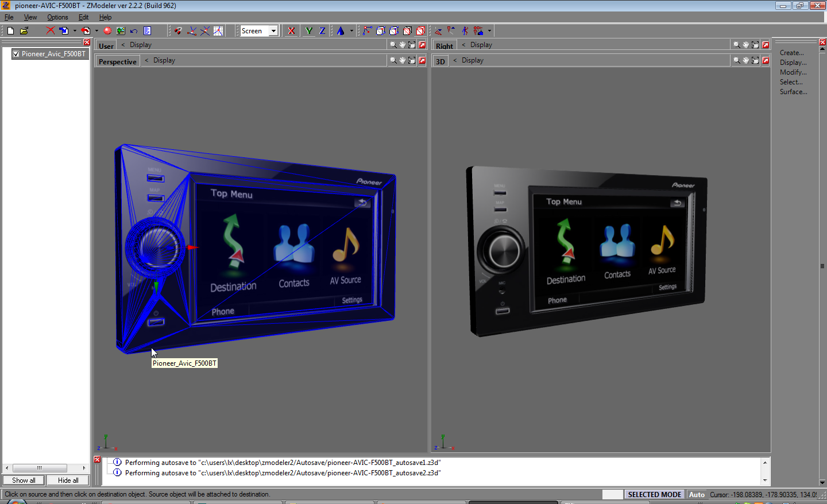
Task: Click pan hand icon in 3D viewport header
Action: pyautogui.click(x=746, y=60)
